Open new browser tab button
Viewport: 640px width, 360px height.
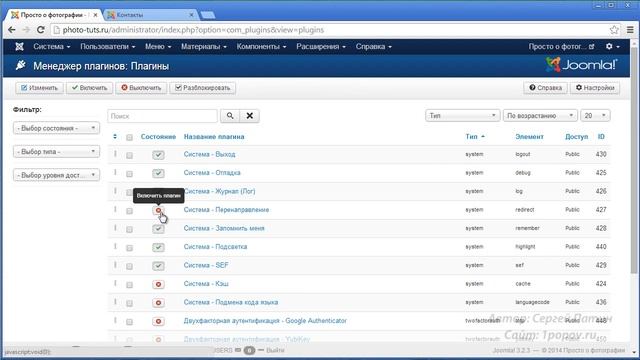pos(208,15)
